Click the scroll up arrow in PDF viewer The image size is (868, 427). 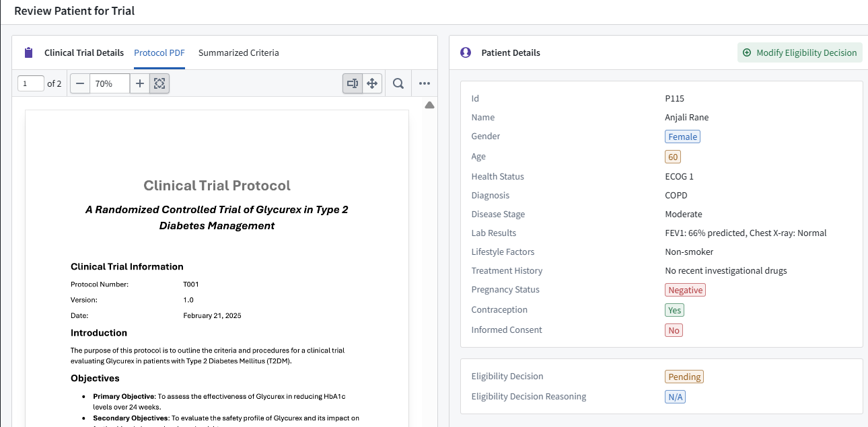click(429, 105)
